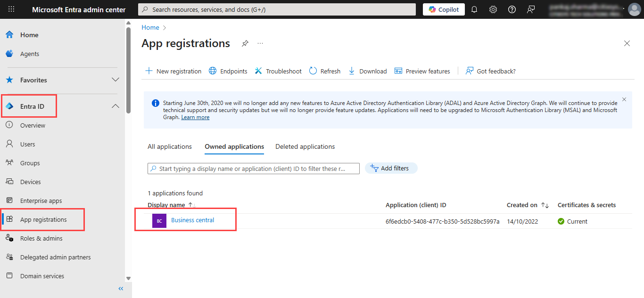Open the ellipsis more options menu
644x298 pixels.
tap(260, 43)
